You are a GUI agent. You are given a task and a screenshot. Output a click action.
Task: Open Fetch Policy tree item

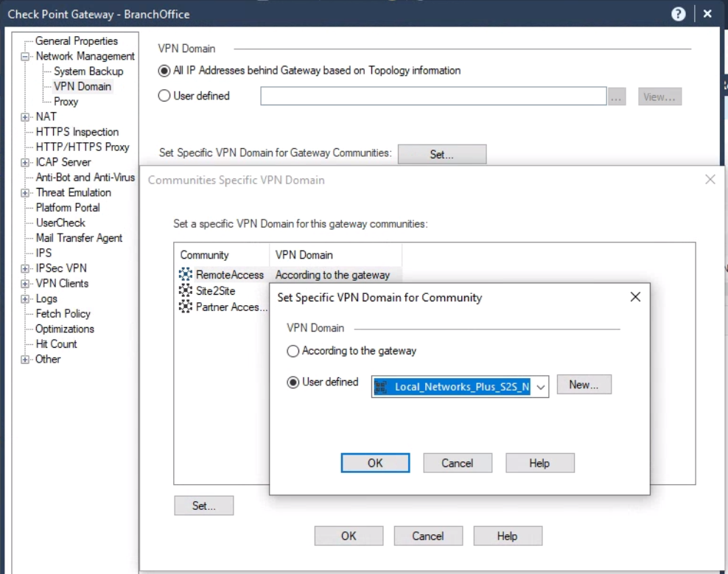tap(63, 313)
